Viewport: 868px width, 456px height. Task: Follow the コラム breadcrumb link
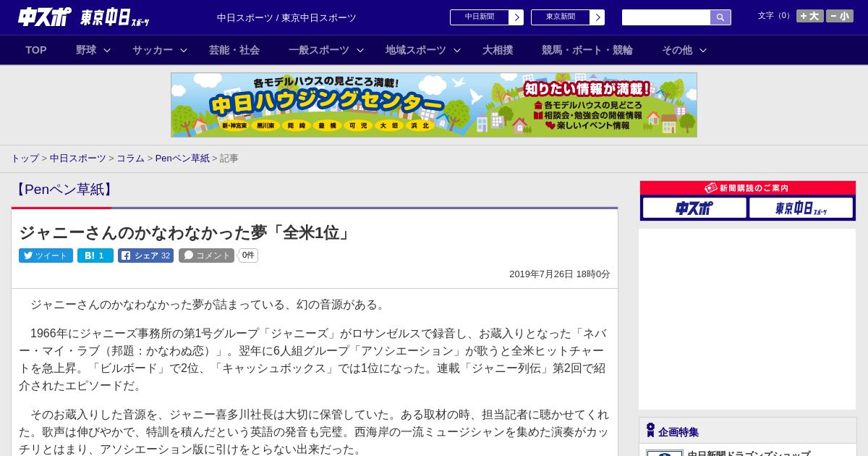point(130,159)
